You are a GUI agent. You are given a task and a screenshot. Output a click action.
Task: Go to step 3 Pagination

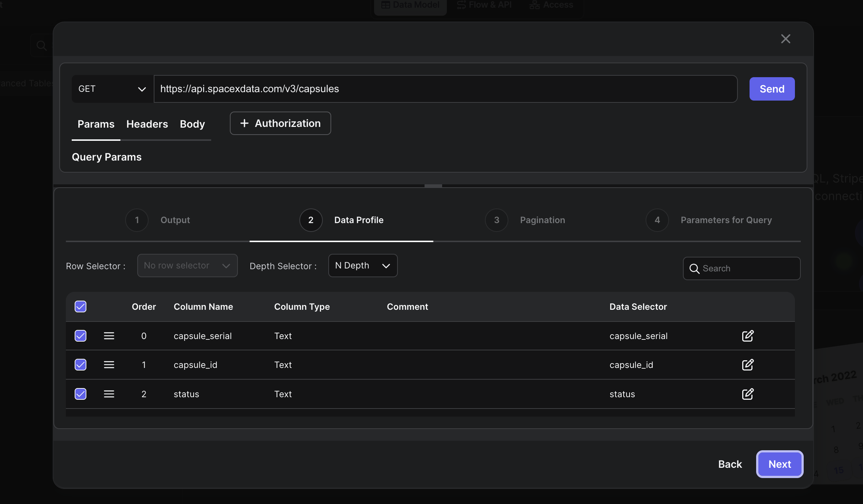(525, 220)
